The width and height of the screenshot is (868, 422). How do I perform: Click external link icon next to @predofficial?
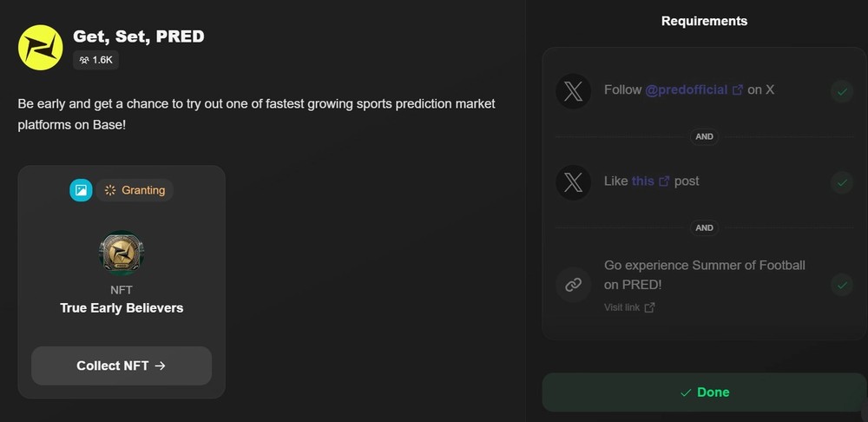pyautogui.click(x=737, y=90)
